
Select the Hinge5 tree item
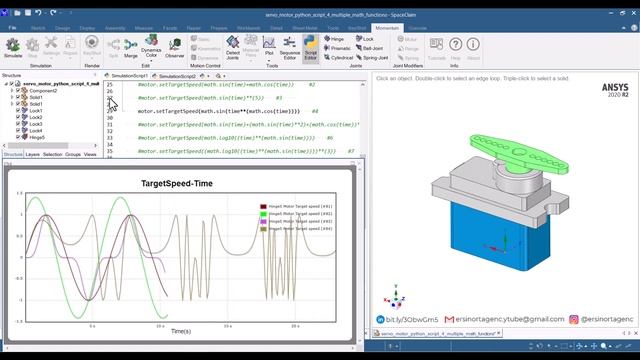[37, 137]
